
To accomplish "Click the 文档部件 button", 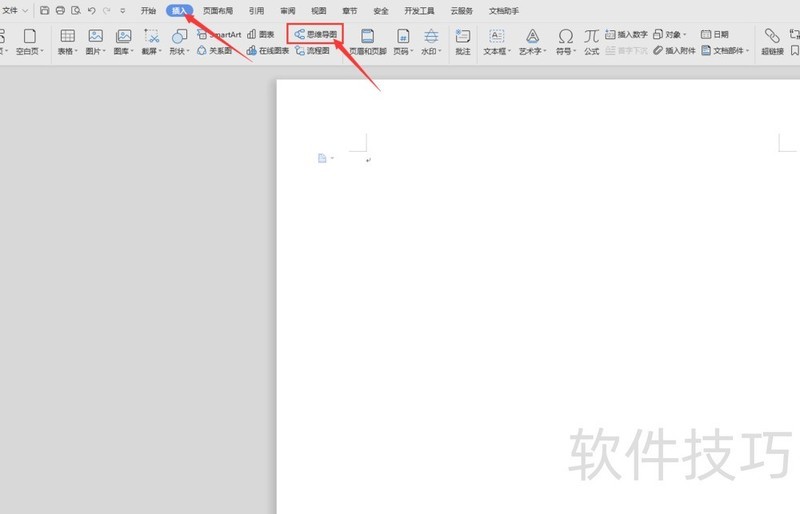I will click(722, 51).
